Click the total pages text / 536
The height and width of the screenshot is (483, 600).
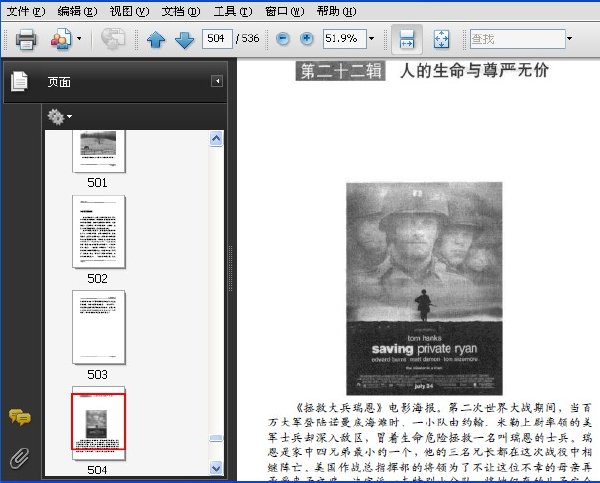click(x=248, y=39)
